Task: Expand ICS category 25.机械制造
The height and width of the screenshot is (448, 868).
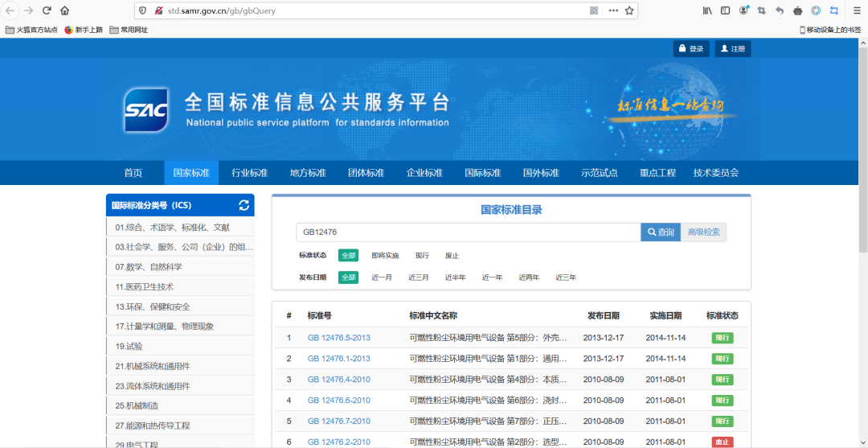Action: click(181, 406)
